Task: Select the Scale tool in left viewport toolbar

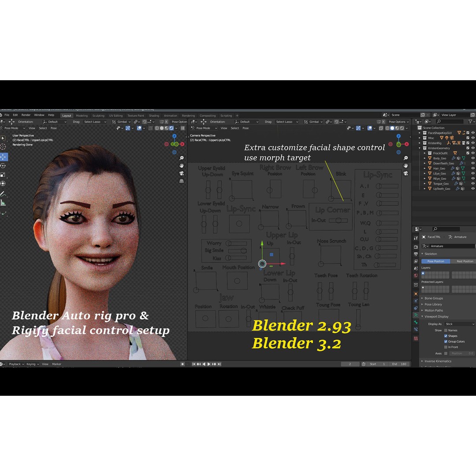Action: point(4,175)
